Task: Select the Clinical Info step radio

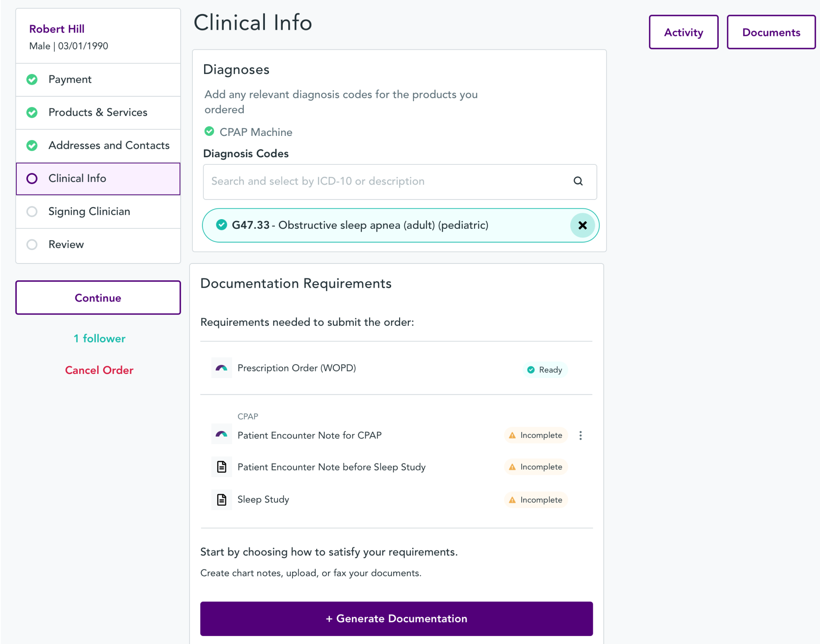Action: pyautogui.click(x=32, y=179)
